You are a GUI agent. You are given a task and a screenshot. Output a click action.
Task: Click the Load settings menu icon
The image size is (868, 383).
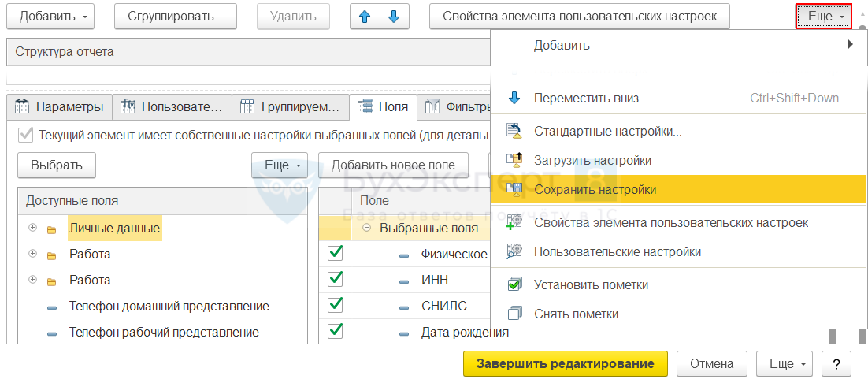pyautogui.click(x=514, y=160)
